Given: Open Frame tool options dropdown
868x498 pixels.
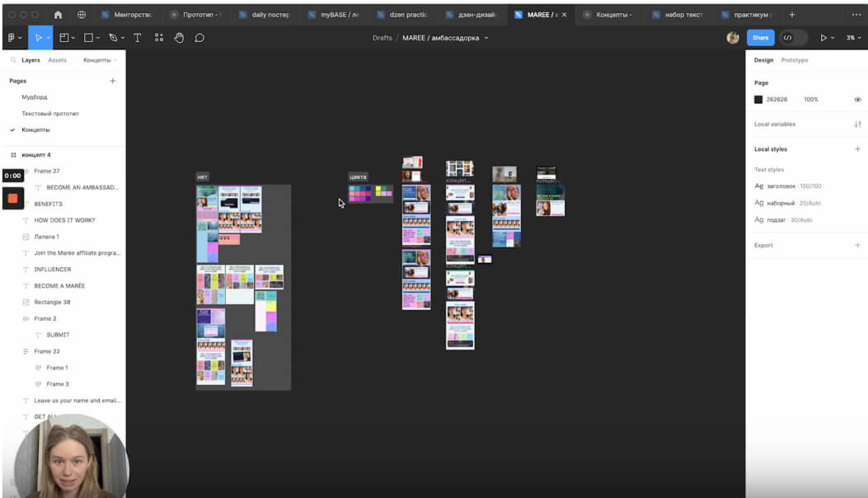Looking at the screenshot, I should coord(73,38).
